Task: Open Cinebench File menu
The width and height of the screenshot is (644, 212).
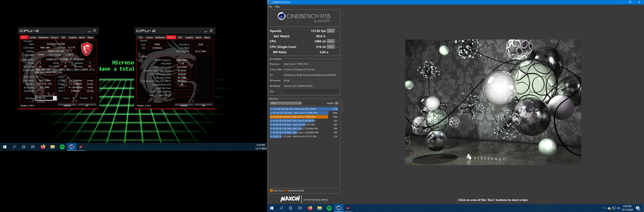Action: 270,7
